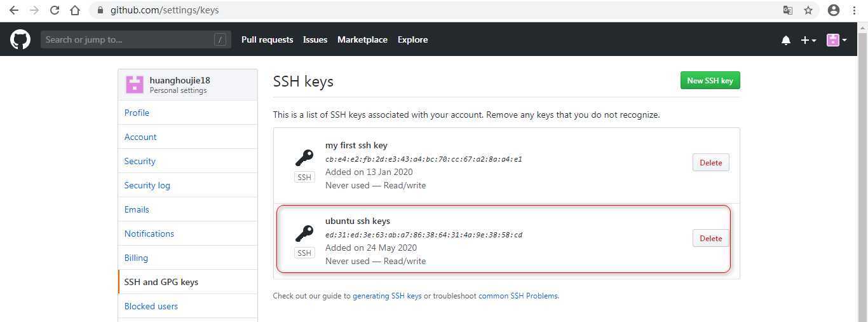The width and height of the screenshot is (868, 322).
Task: Click the GitHub Octocat logo
Action: tap(20, 39)
